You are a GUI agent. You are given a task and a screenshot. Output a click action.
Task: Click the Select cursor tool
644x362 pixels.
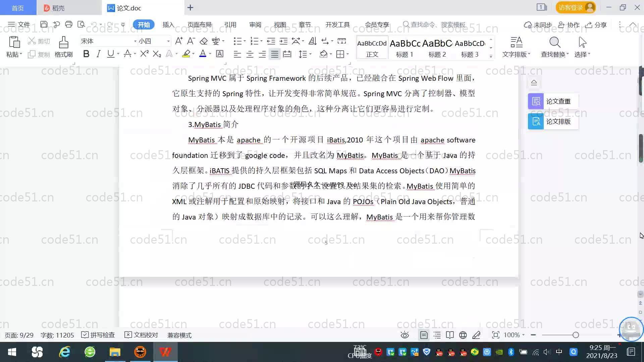click(582, 43)
